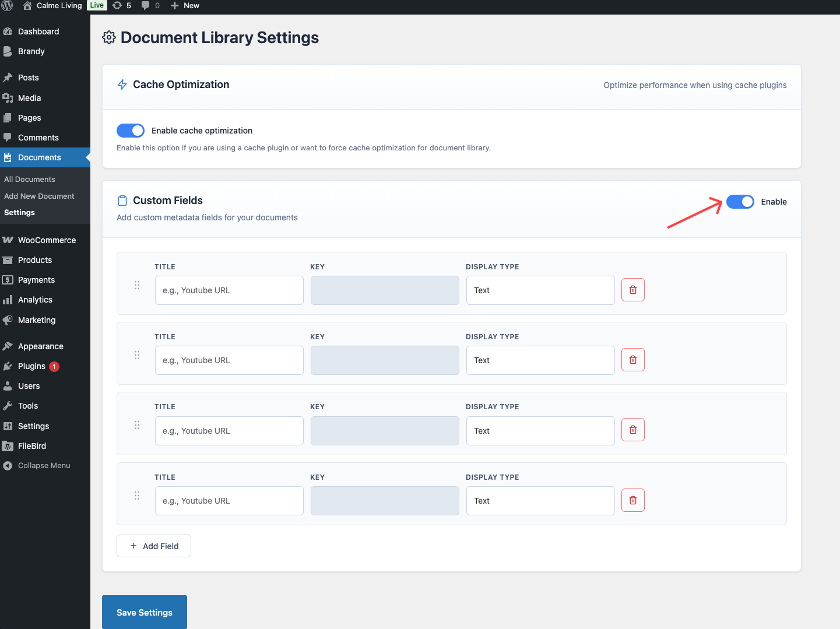
Task: Focus the Title input in the first row
Action: pyautogui.click(x=229, y=290)
